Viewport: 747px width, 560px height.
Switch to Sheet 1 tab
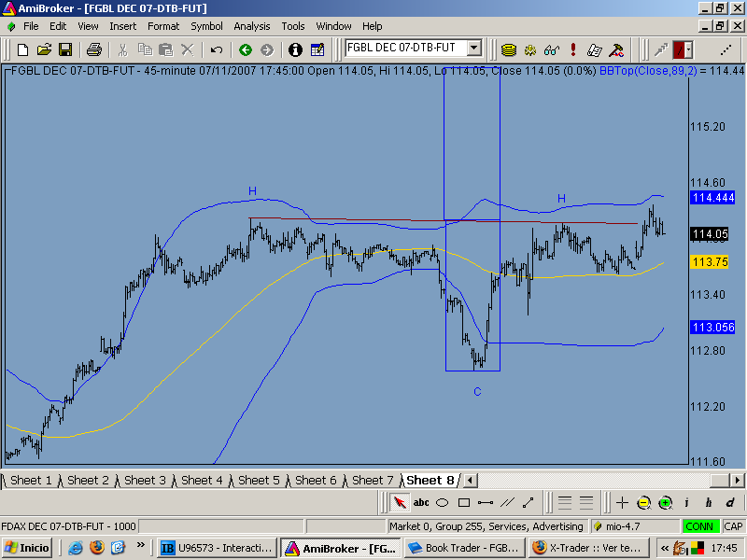(31, 480)
